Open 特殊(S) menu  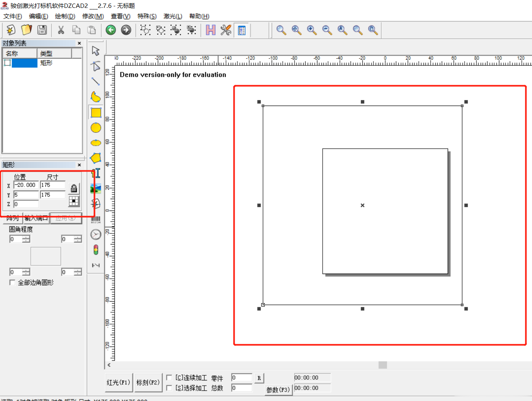click(147, 16)
